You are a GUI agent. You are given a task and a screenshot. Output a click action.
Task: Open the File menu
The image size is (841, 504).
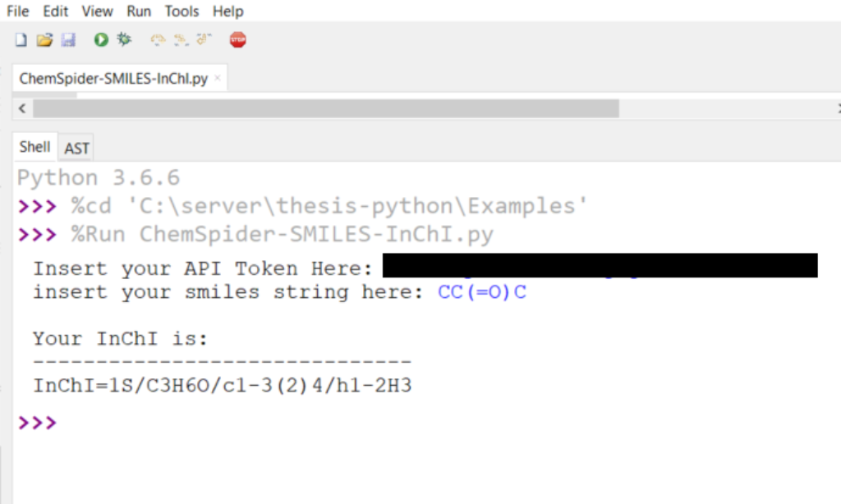click(x=17, y=11)
